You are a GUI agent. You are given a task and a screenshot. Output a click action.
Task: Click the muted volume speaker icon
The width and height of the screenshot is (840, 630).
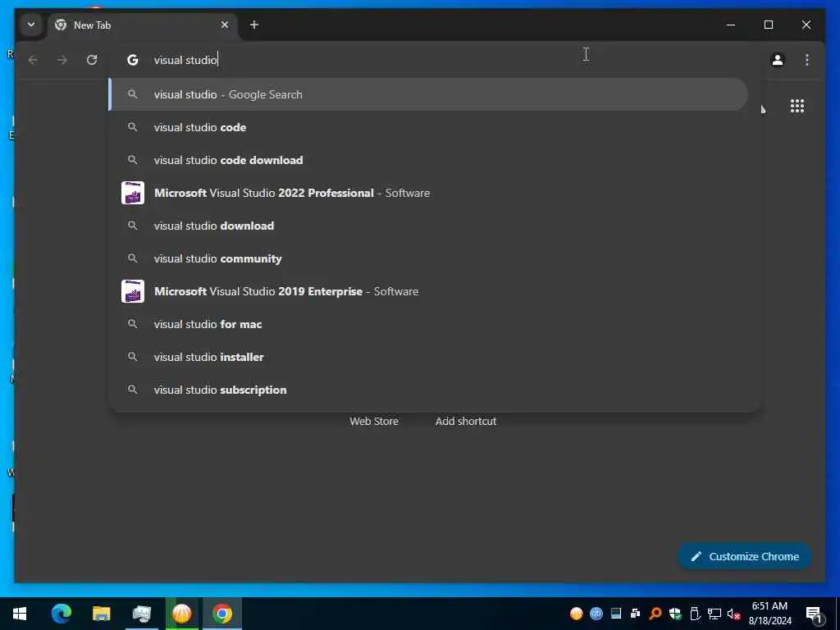734,614
